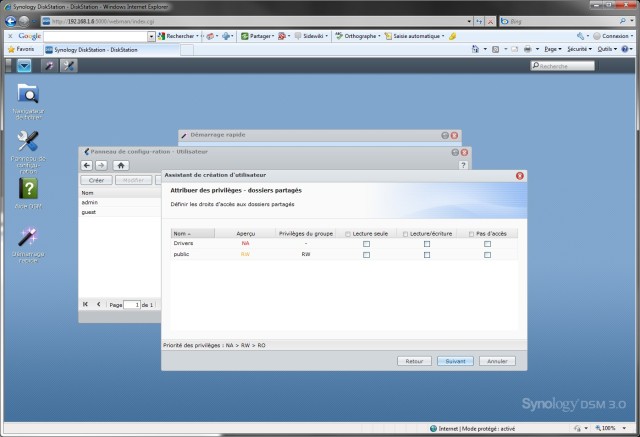Click the printer icon in command bar

[x=527, y=49]
